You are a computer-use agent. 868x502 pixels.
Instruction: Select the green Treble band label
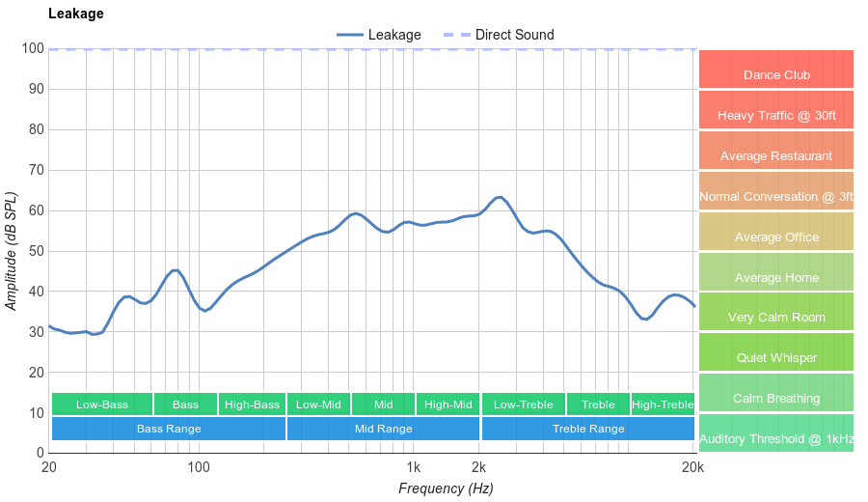click(x=598, y=404)
